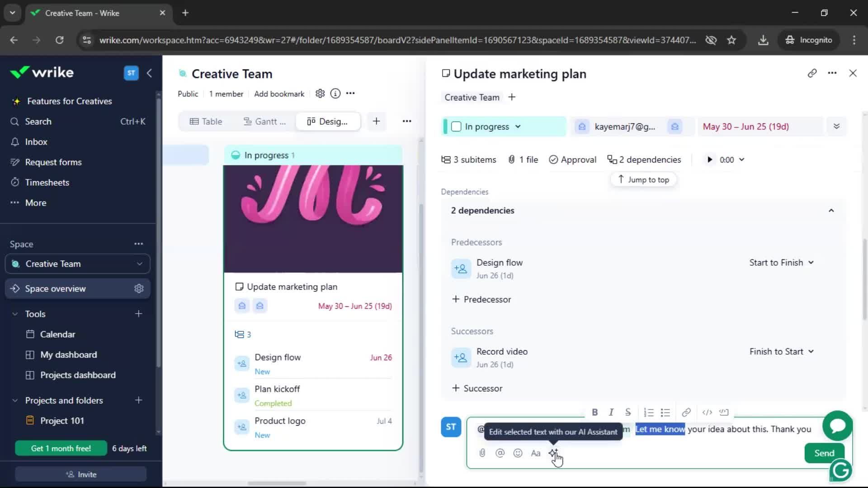Click the Send comment button

point(824,453)
